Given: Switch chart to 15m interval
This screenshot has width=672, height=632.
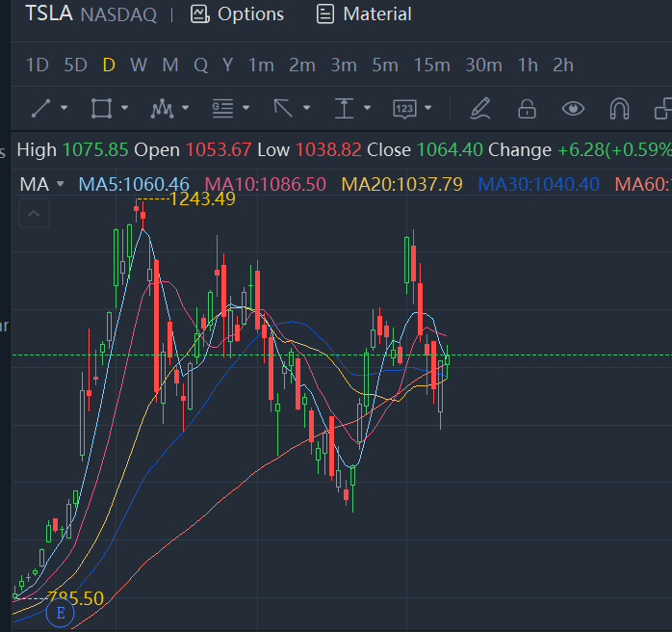Looking at the screenshot, I should click(431, 66).
